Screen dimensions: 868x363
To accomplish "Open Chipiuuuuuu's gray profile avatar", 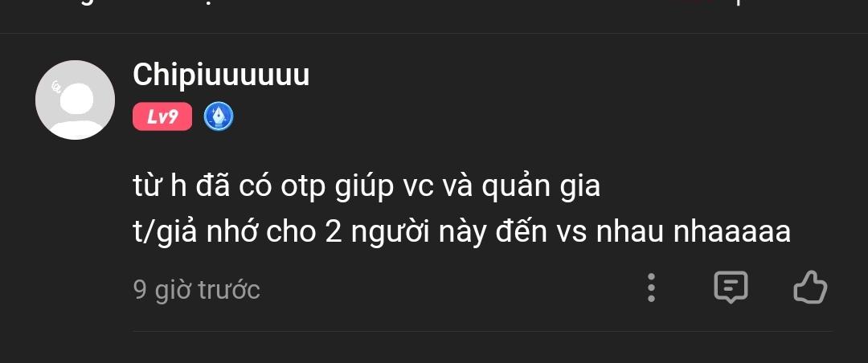I will click(75, 100).
